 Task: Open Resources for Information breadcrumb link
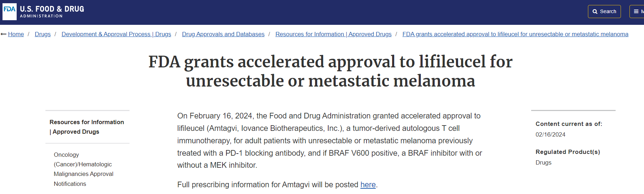point(333,34)
